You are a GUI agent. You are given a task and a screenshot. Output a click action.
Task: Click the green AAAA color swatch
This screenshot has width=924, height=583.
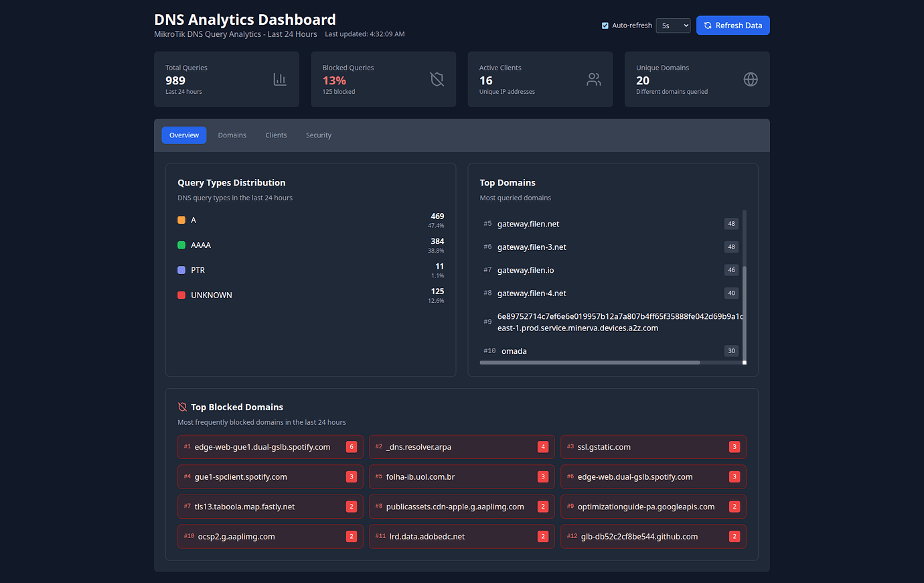pyautogui.click(x=181, y=245)
